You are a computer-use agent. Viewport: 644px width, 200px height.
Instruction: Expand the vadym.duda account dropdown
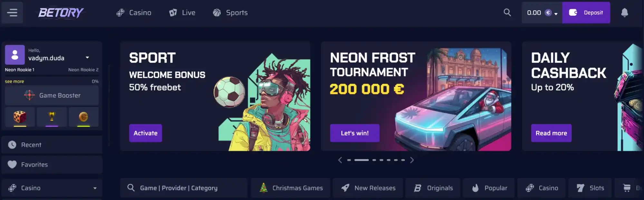[x=87, y=58]
